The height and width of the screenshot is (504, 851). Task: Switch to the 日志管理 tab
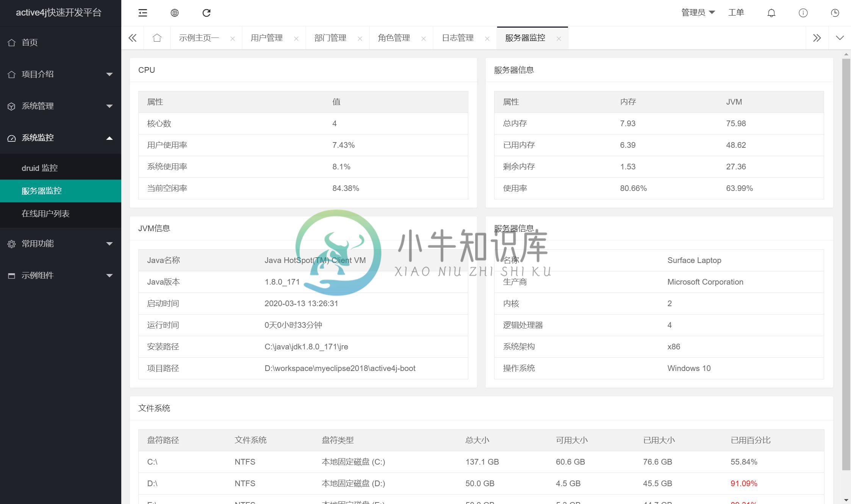click(458, 38)
